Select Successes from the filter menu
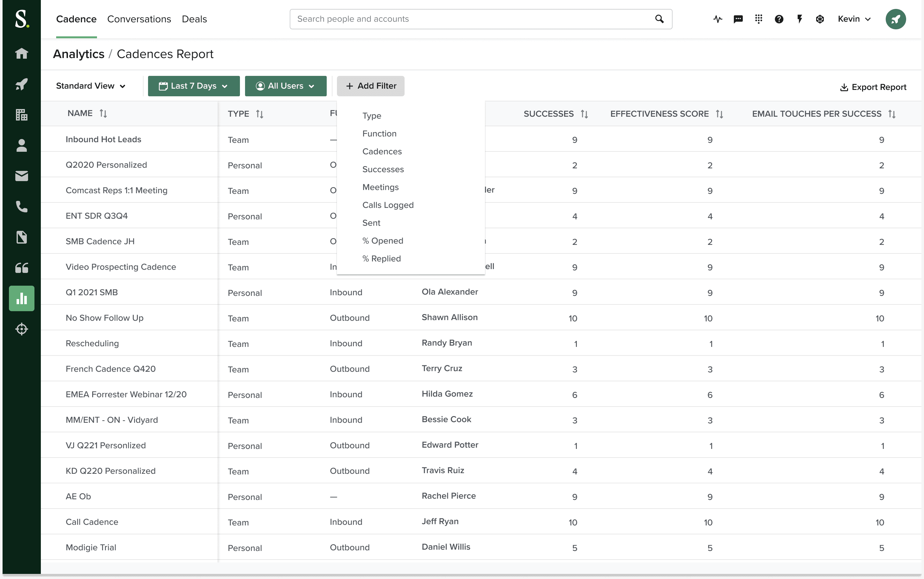The image size is (924, 579). 383,169
